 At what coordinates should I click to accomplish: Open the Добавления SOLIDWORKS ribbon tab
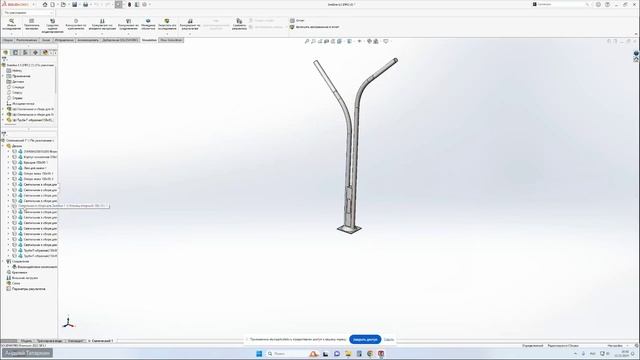point(120,40)
